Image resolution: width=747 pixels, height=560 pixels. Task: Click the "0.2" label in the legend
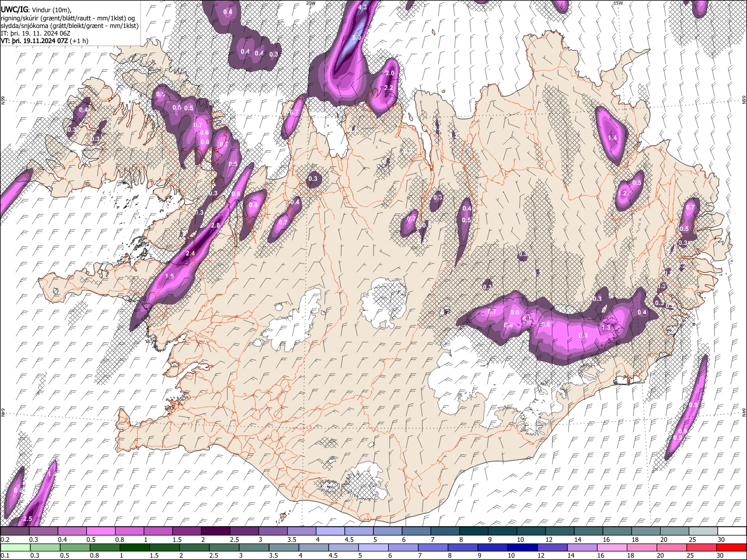click(x=5, y=540)
